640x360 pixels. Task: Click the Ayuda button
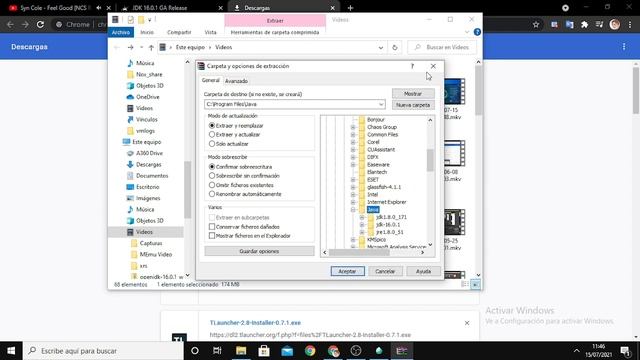423,271
